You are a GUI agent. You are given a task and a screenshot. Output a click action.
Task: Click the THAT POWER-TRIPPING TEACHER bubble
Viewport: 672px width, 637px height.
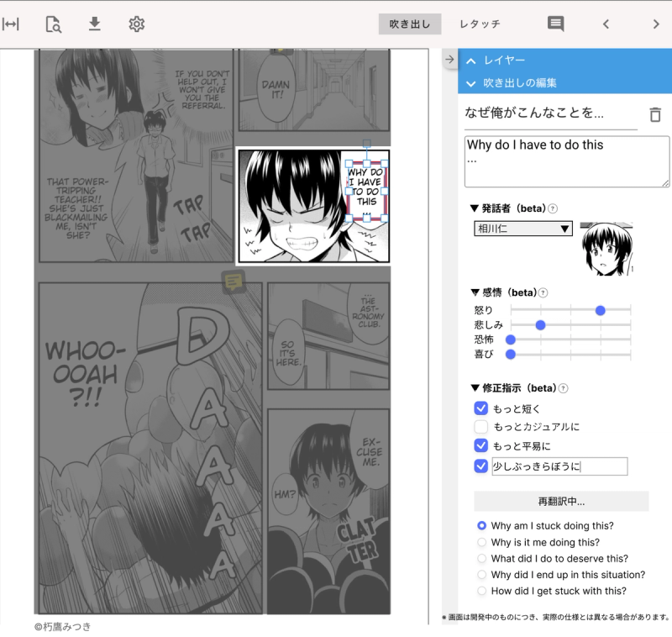pos(76,208)
